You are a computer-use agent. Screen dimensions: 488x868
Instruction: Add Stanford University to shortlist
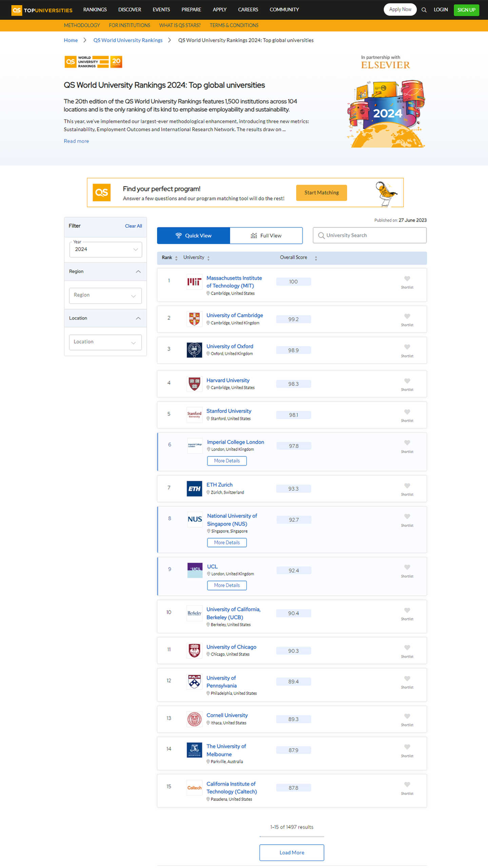click(407, 412)
